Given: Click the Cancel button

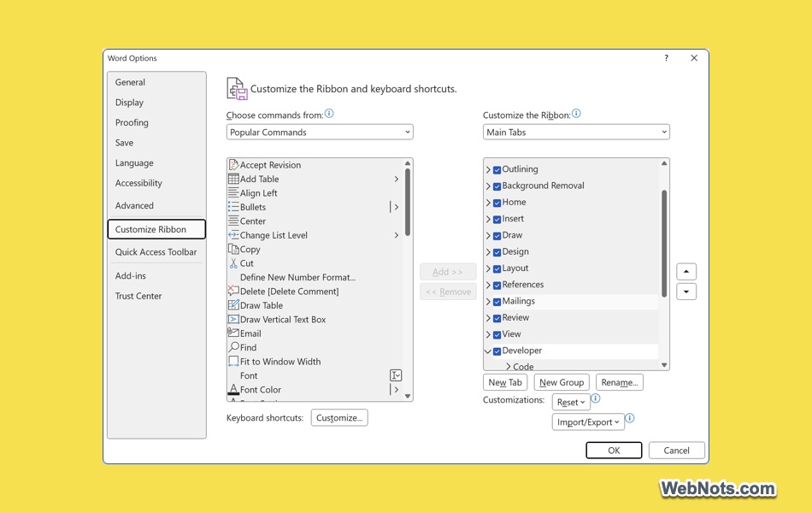Looking at the screenshot, I should click(676, 451).
